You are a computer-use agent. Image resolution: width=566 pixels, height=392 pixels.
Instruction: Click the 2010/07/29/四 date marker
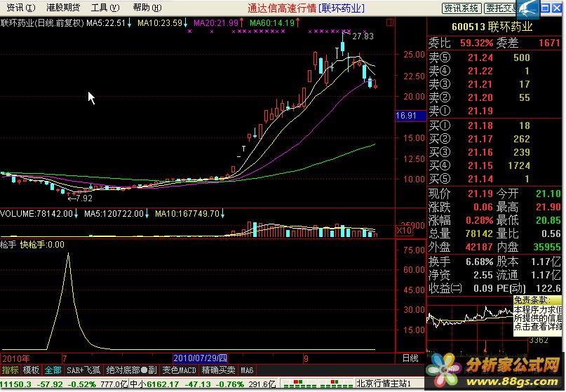coord(201,358)
